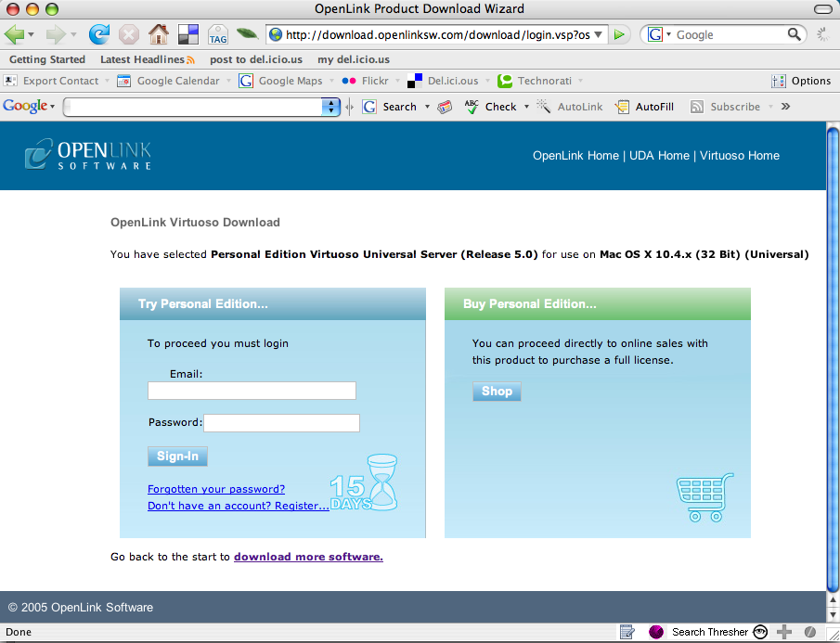Image resolution: width=840 pixels, height=643 pixels.
Task: Click the scrollbar down arrow
Action: click(833, 614)
